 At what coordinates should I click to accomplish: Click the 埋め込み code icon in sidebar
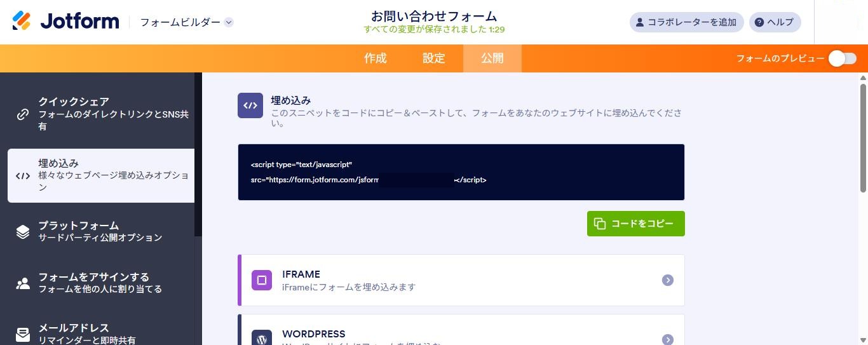point(23,176)
